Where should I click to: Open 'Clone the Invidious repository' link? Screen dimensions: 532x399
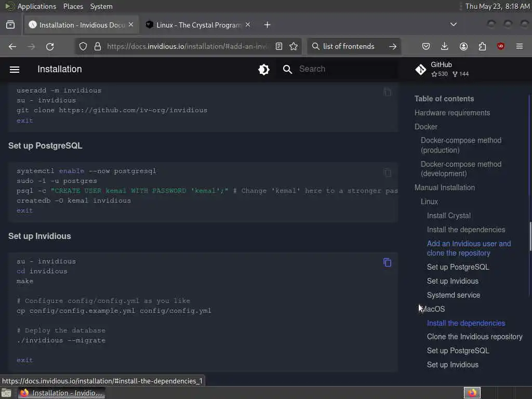[x=474, y=337]
